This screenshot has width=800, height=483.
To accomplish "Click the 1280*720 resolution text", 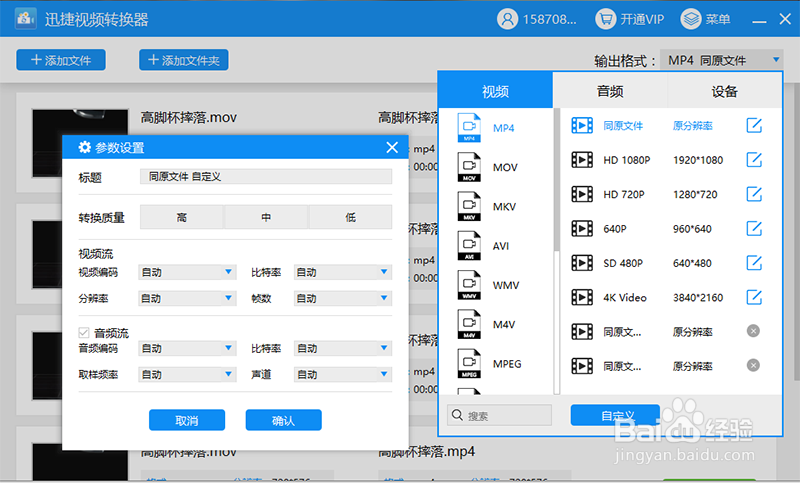I will click(695, 194).
